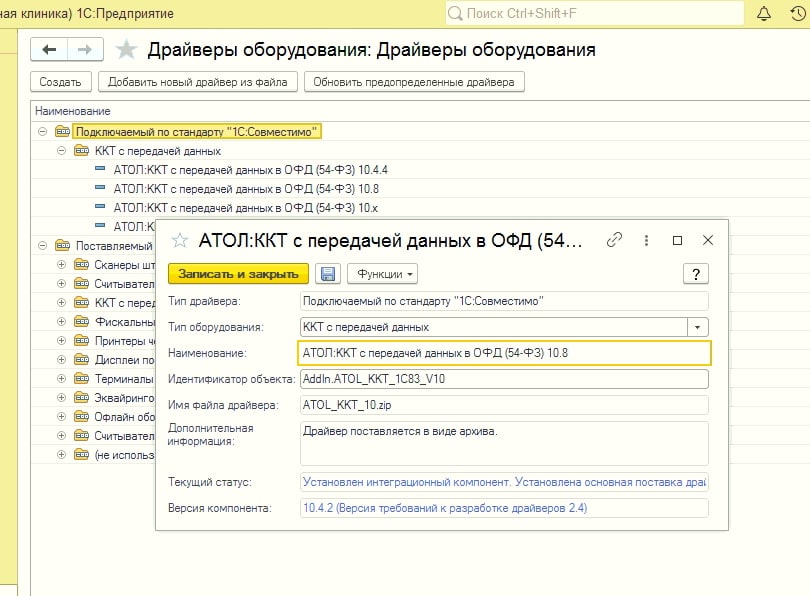
Task: Select the ККТ с перед row under Поставляемый
Action: 124,303
